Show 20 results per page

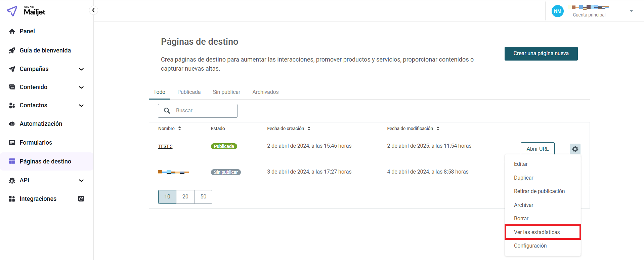185,197
